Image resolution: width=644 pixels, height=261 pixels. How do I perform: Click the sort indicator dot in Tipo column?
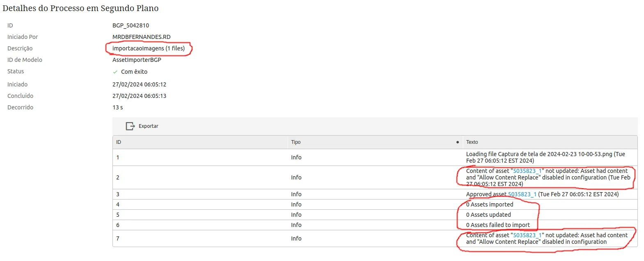[457, 142]
